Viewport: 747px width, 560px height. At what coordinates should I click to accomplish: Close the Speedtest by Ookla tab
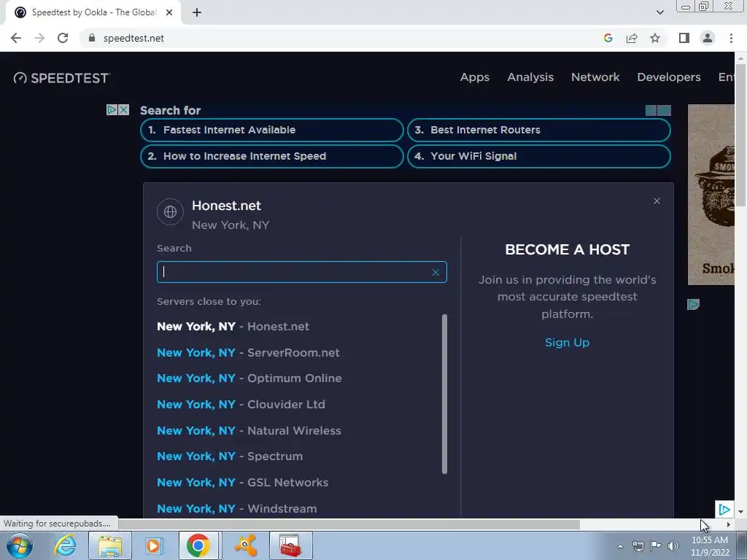click(169, 13)
